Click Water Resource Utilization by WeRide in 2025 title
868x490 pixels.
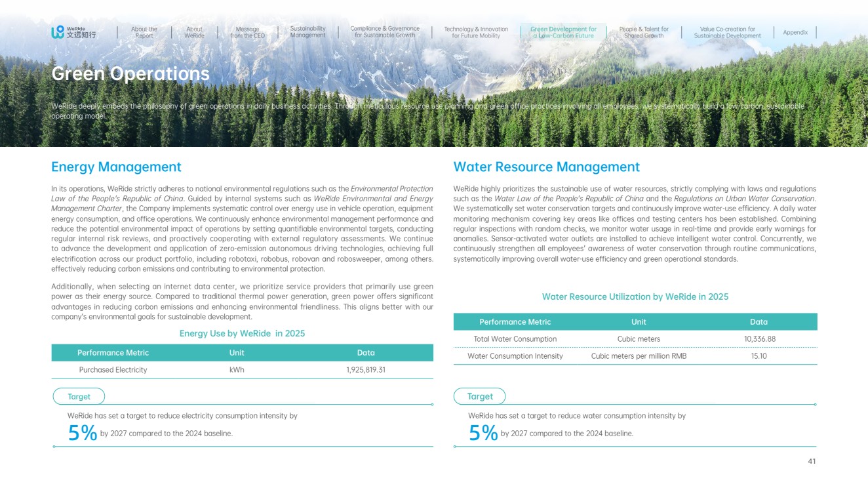[x=635, y=296]
